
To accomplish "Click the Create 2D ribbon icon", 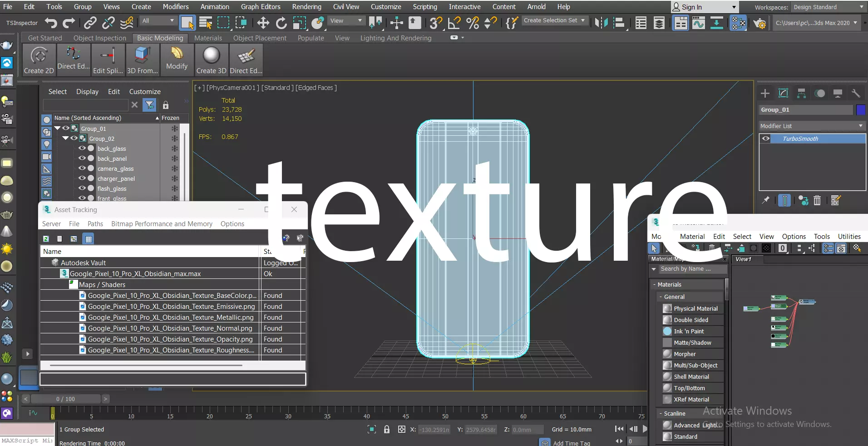I will (x=39, y=60).
